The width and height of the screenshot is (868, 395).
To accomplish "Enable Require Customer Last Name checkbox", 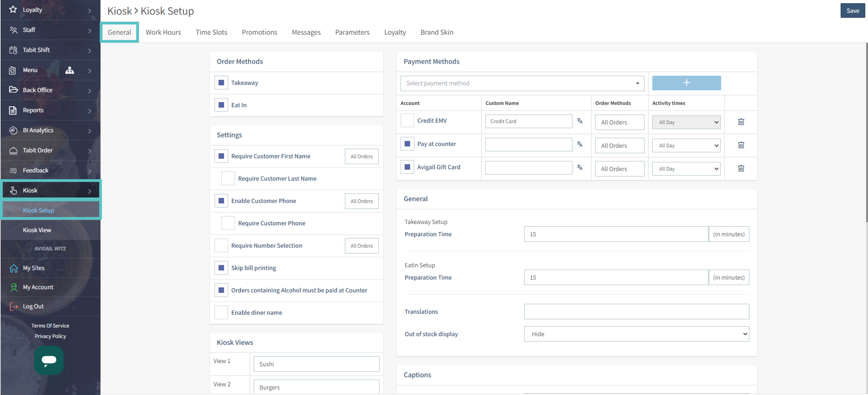I will point(228,178).
